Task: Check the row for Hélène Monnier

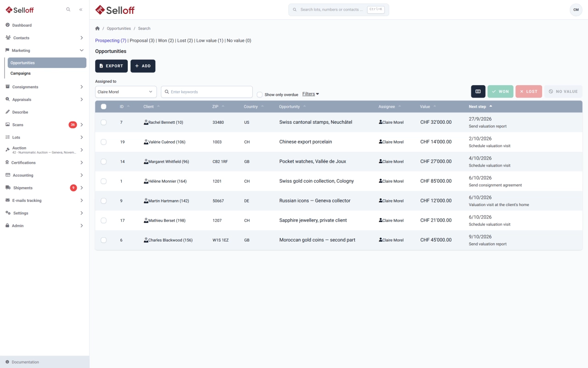Action: 103,181
